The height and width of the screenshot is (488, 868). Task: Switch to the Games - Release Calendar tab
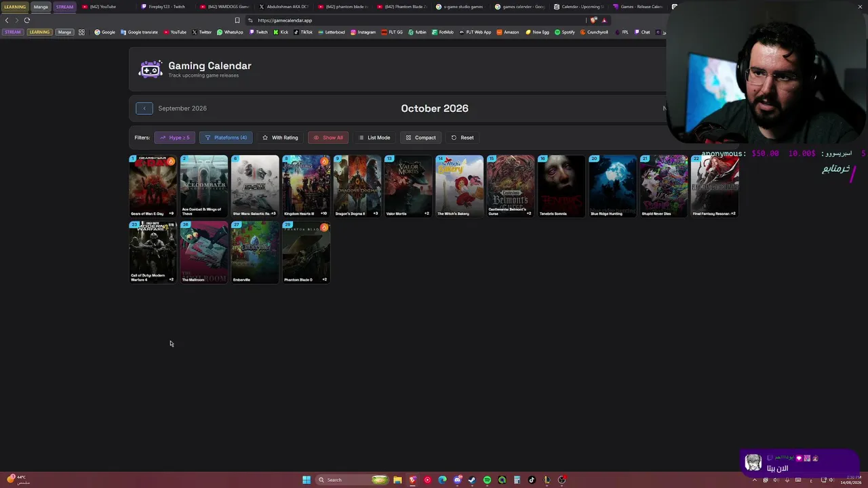(637, 7)
